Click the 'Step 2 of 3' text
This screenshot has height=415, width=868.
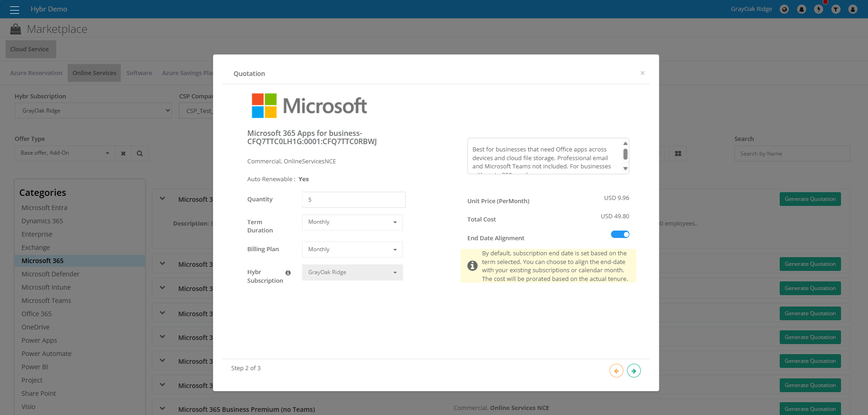click(246, 368)
